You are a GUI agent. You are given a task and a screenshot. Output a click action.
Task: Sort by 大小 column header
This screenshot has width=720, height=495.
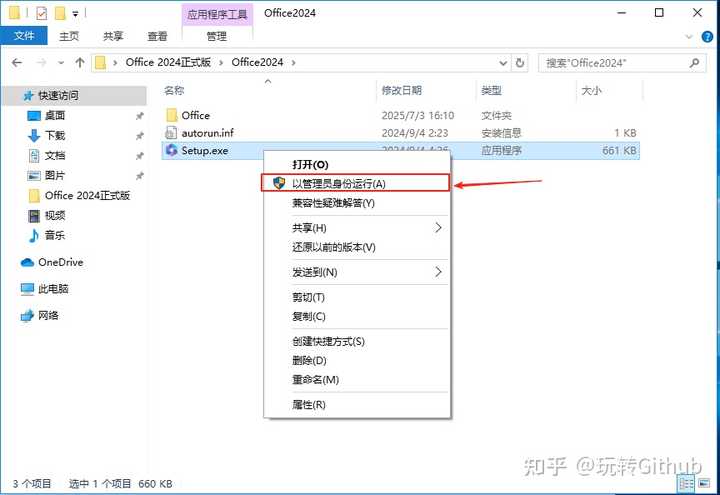pyautogui.click(x=609, y=90)
